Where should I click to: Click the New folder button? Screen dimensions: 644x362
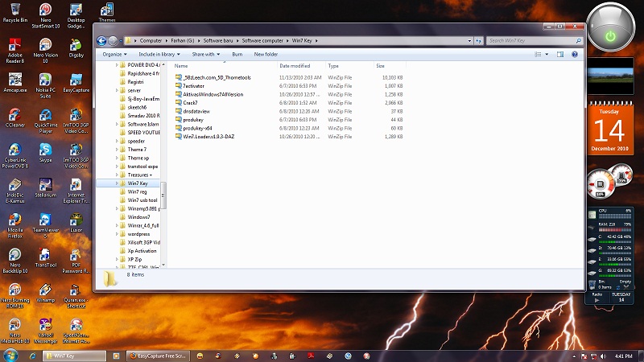click(x=266, y=54)
